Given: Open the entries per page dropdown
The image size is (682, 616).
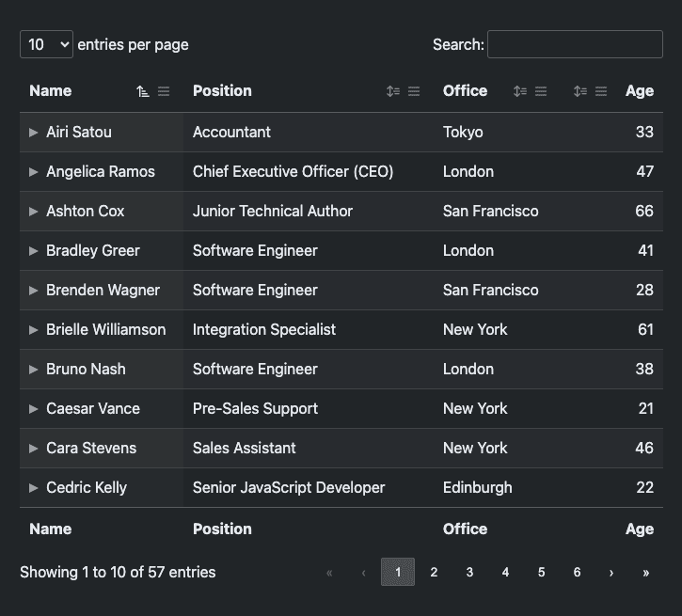Looking at the screenshot, I should click(x=46, y=44).
